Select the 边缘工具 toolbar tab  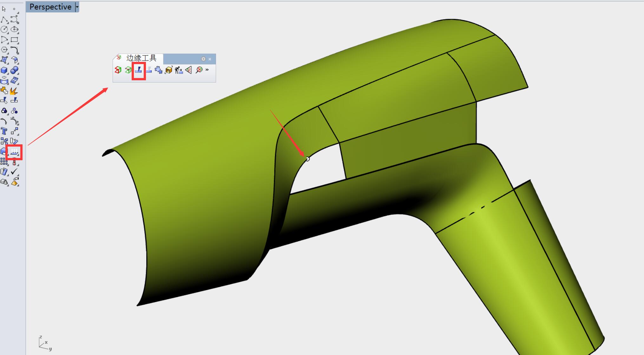[141, 58]
